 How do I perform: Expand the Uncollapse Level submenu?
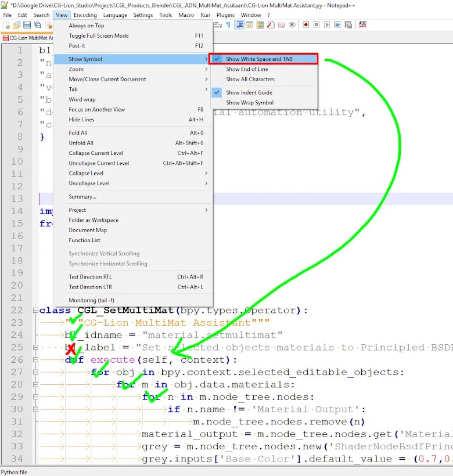(133, 183)
